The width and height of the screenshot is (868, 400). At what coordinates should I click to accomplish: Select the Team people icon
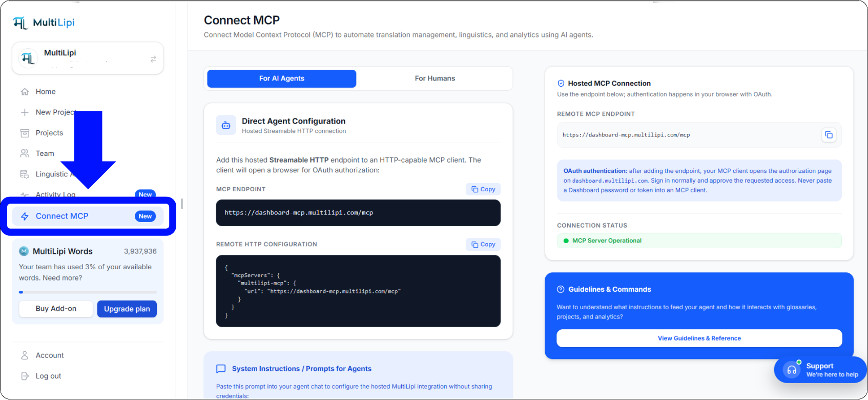click(x=25, y=153)
